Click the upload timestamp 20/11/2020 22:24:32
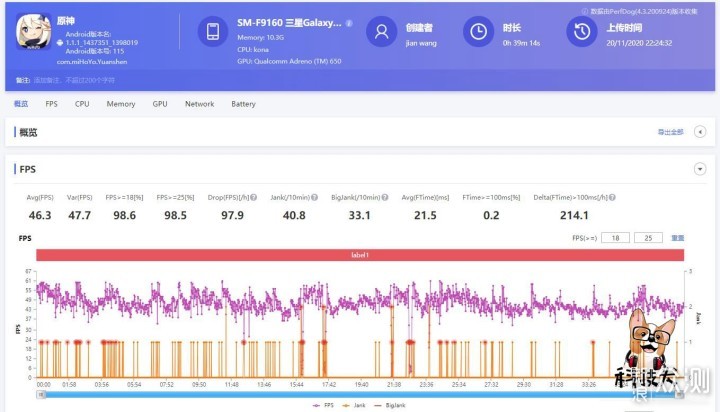 [639, 43]
